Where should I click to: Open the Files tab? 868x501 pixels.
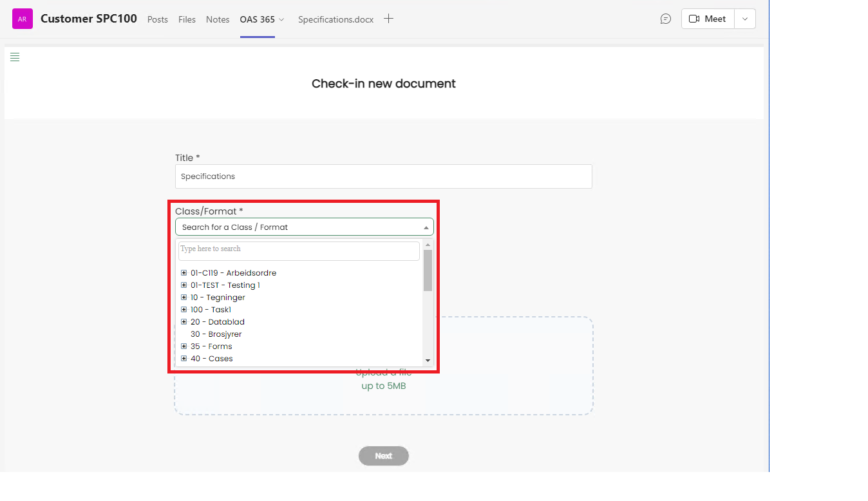187,19
